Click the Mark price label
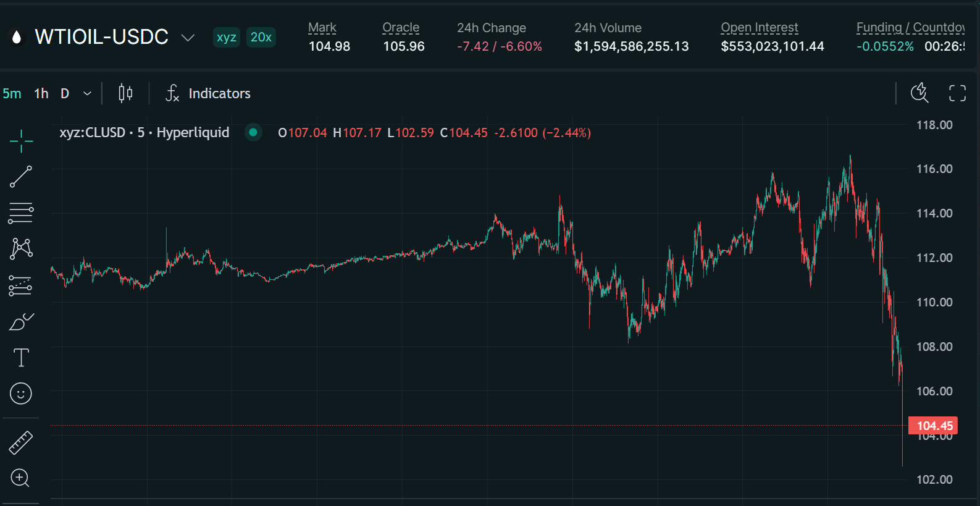980x506 pixels. pos(322,28)
